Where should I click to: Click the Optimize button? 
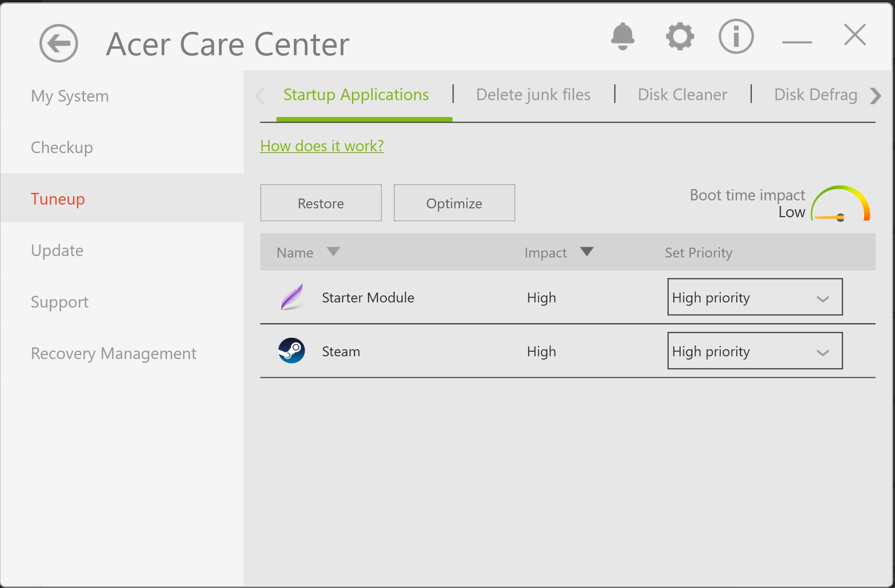coord(455,203)
